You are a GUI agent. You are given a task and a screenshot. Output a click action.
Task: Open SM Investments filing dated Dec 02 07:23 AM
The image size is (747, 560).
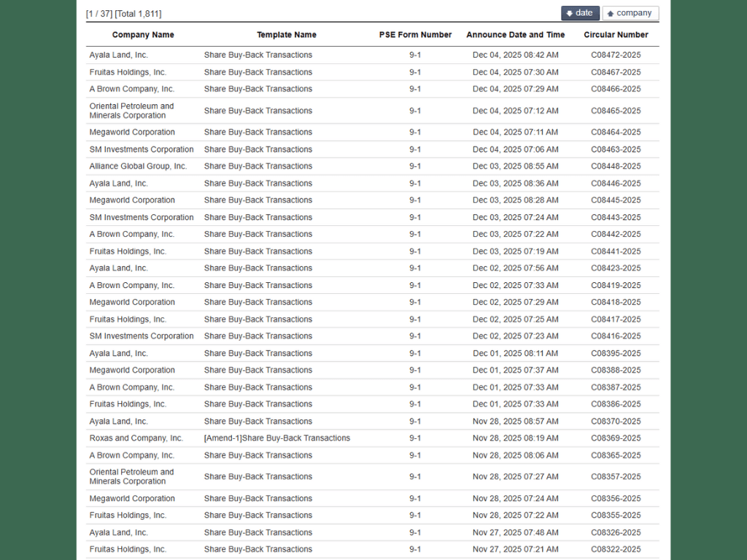[258, 336]
